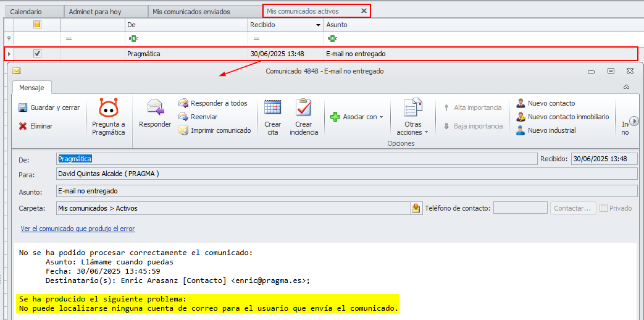Click the Asunto subject field
Image resolution: width=644 pixels, height=320 pixels.
coord(346,191)
